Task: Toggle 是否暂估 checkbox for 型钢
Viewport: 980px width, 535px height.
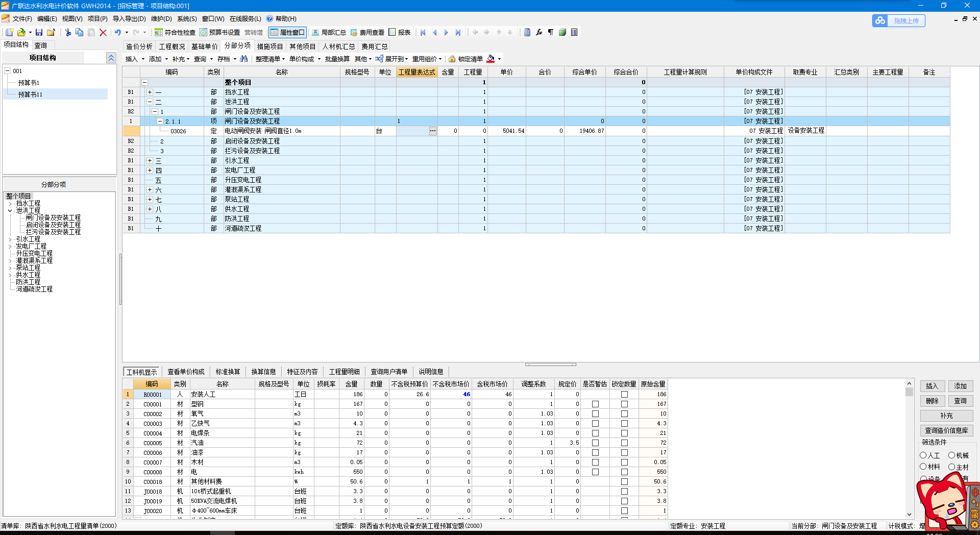Action: (595, 404)
